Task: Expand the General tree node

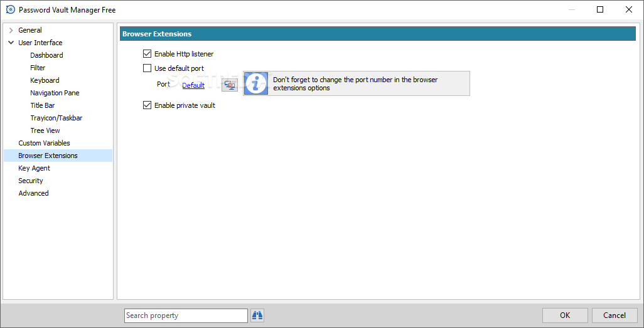Action: 11,30
